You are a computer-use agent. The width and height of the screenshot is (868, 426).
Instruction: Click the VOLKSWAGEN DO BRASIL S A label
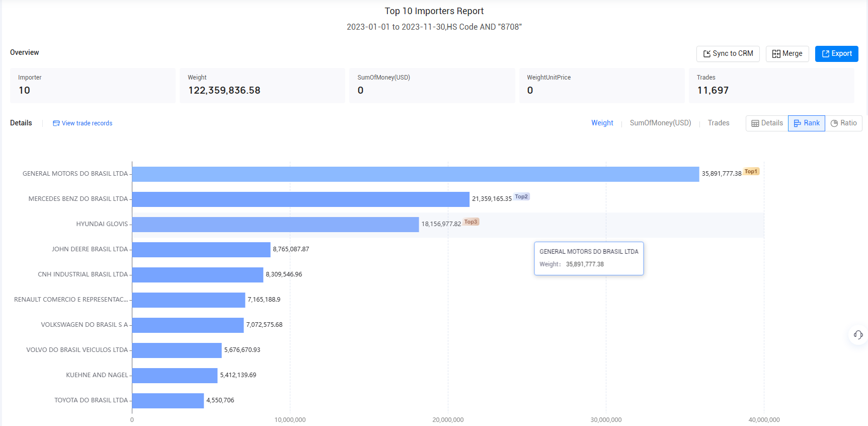point(85,325)
